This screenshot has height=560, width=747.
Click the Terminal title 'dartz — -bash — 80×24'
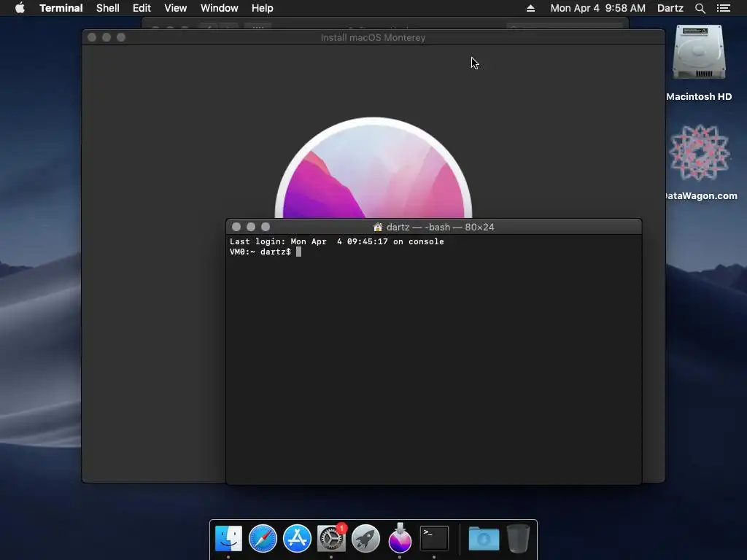(x=440, y=227)
